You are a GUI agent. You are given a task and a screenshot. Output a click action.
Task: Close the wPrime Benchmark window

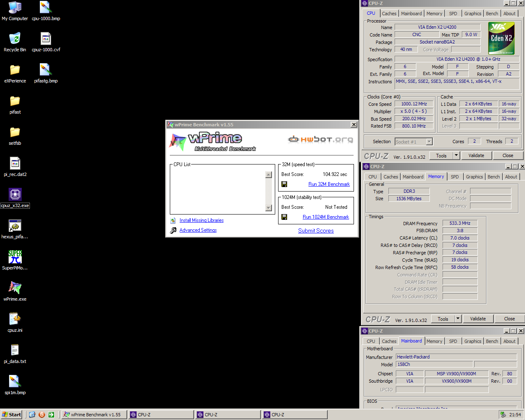(354, 125)
